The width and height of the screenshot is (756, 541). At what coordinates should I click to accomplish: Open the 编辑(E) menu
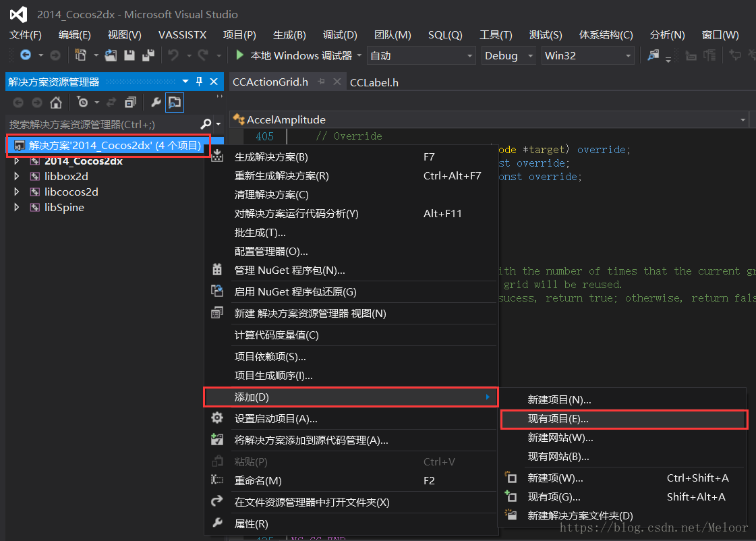74,34
